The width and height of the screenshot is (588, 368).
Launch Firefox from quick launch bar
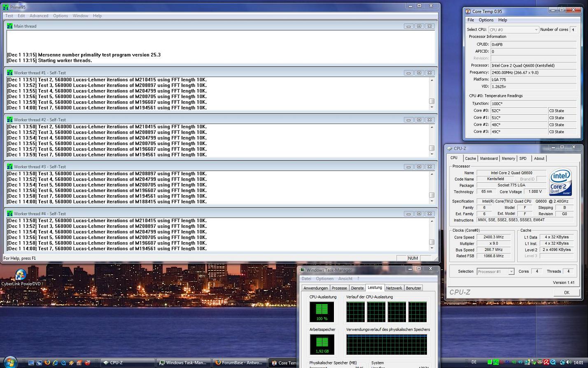[x=47, y=363]
